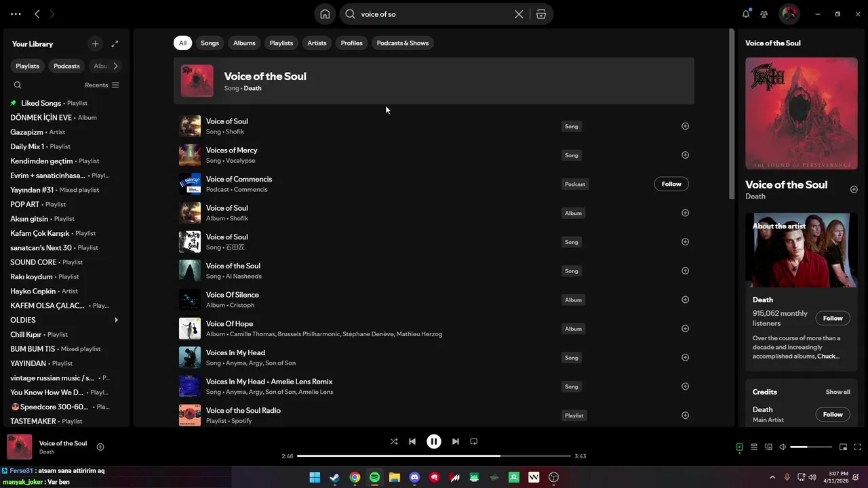The width and height of the screenshot is (868, 488).
Task: Open Windows Start menu
Action: click(x=315, y=478)
